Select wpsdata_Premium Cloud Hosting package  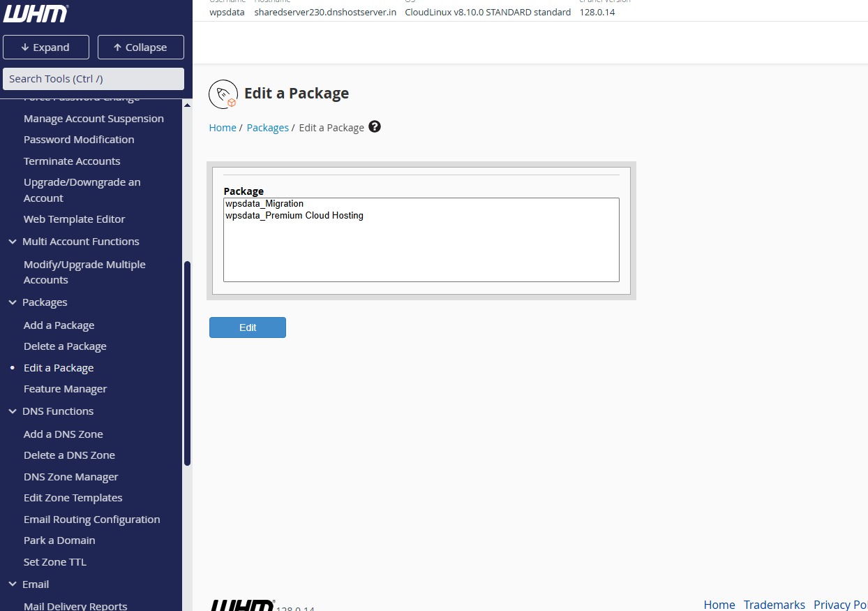pos(294,216)
